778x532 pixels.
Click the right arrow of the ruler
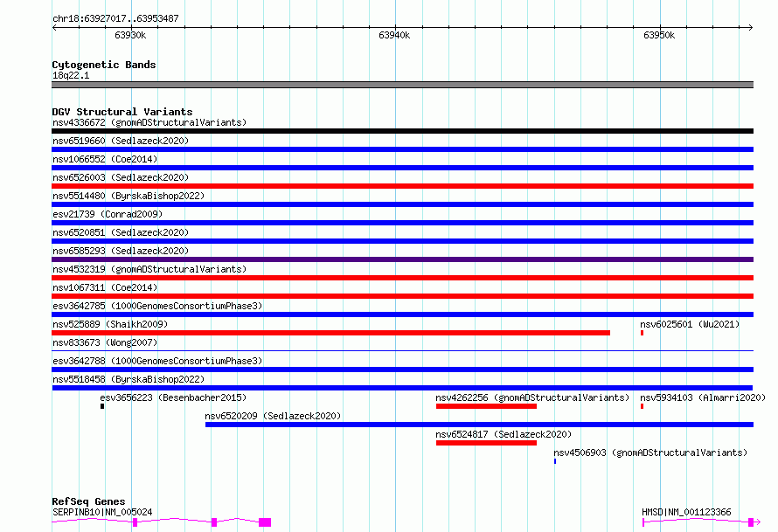coord(751,27)
